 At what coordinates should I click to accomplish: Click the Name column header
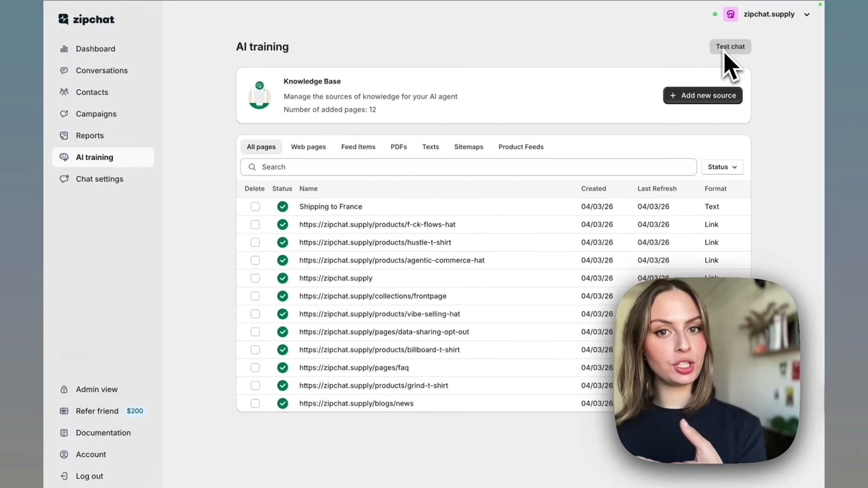point(308,189)
